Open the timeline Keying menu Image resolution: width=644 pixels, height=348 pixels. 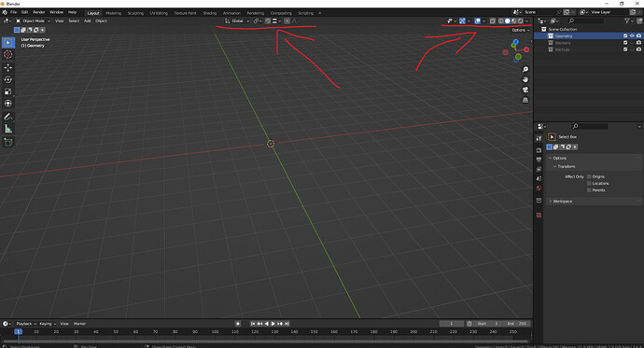pos(48,324)
